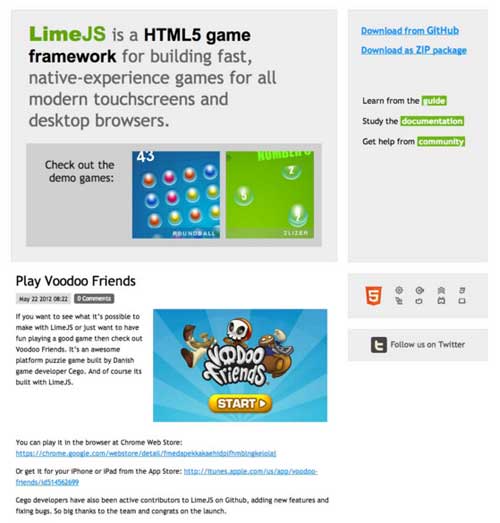The height and width of the screenshot is (523, 500).
Task: Click the Twitter bird icon
Action: tap(379, 345)
